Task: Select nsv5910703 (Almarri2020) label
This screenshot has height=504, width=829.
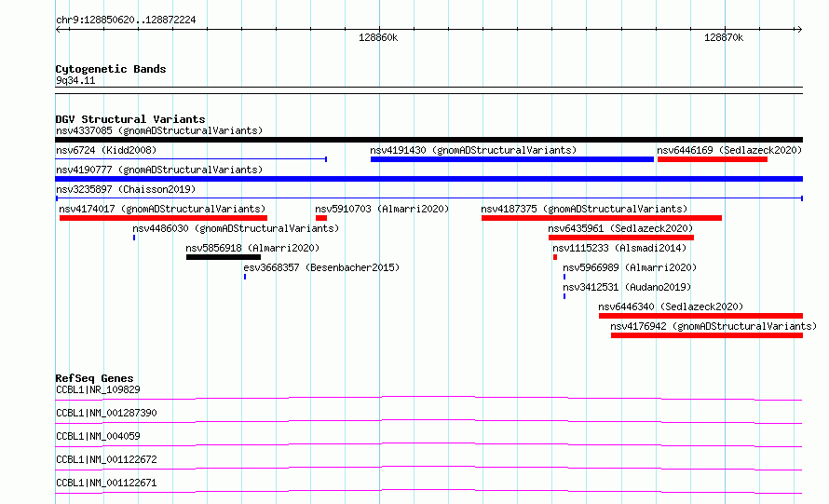Action: click(382, 209)
